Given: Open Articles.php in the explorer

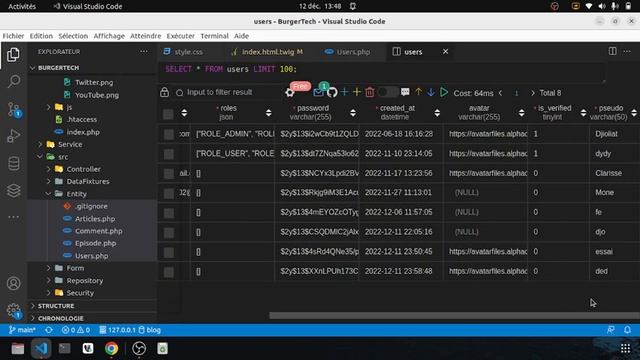Looking at the screenshot, I should click(95, 219).
